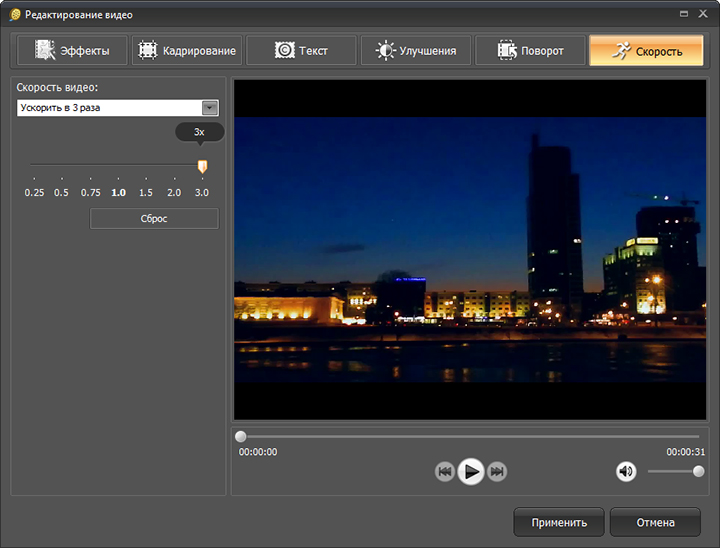Image resolution: width=720 pixels, height=548 pixels.
Task: Go to the Улучшения tab
Action: (x=416, y=51)
